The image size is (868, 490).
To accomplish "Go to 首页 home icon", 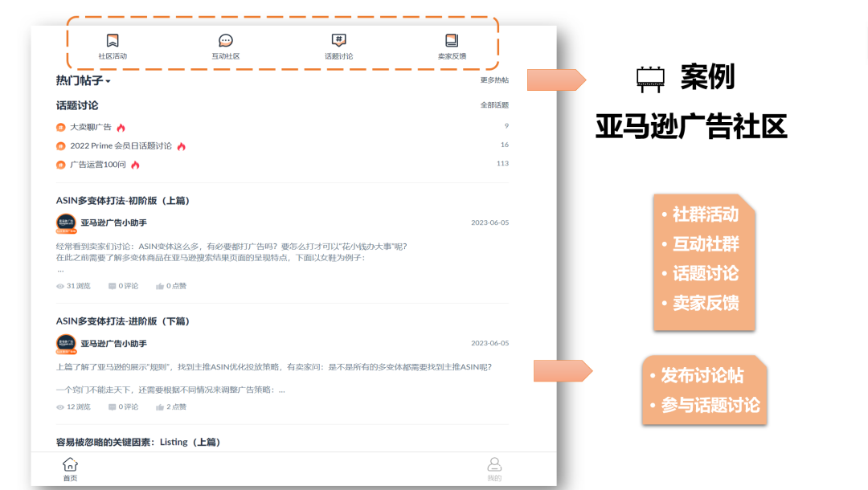I will (x=70, y=464).
